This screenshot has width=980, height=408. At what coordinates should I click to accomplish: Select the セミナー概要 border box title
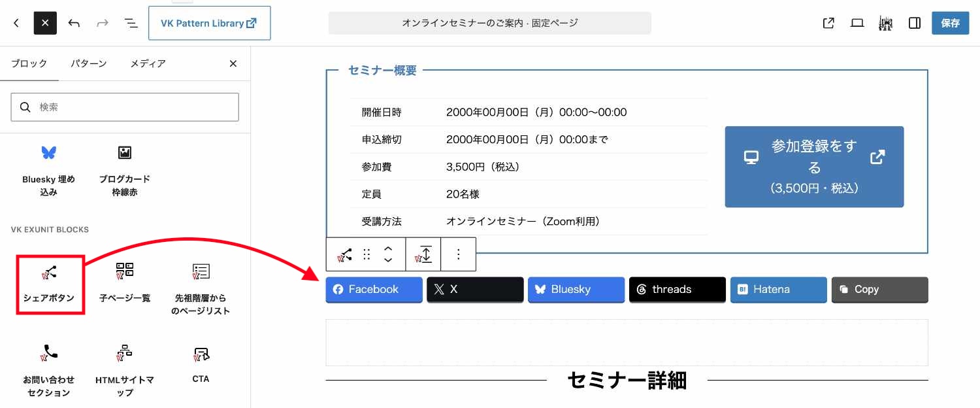pos(382,71)
